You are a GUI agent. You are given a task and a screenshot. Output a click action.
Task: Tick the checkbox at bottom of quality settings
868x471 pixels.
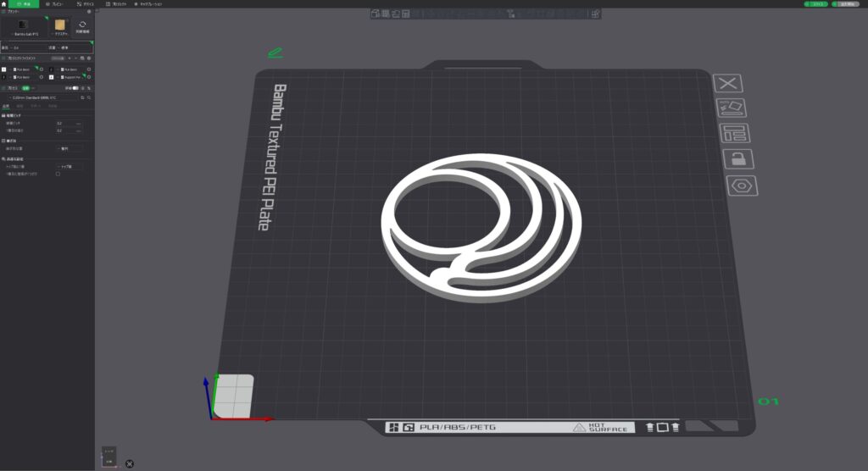pos(58,174)
